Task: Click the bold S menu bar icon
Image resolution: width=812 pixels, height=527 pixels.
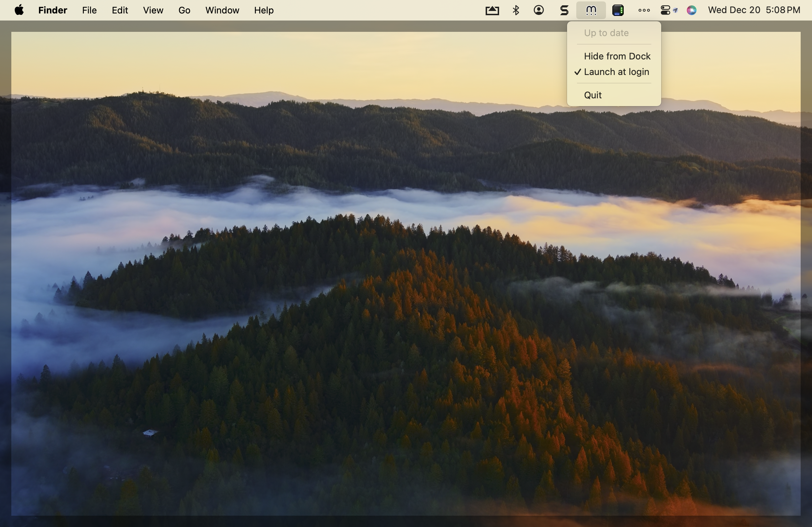Action: point(564,10)
